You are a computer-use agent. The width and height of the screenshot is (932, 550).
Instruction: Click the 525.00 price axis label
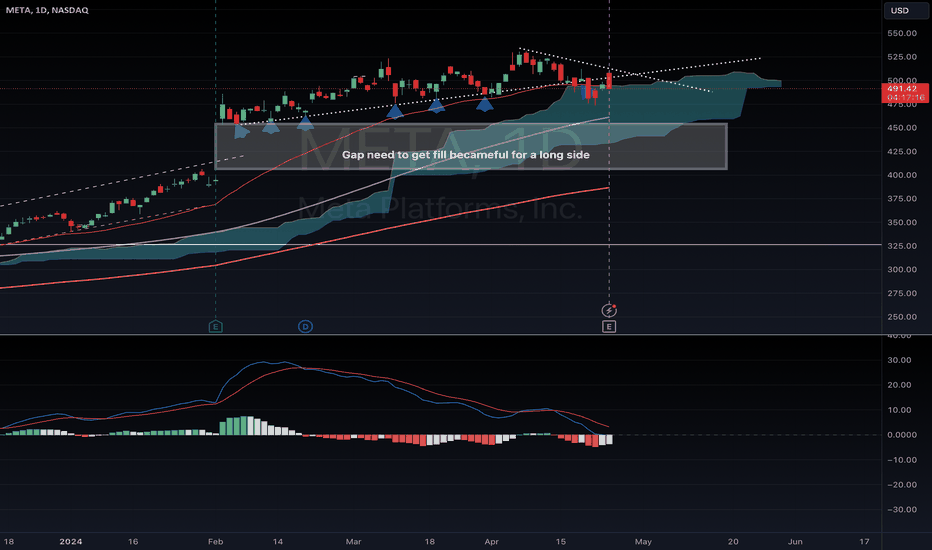pyautogui.click(x=902, y=57)
